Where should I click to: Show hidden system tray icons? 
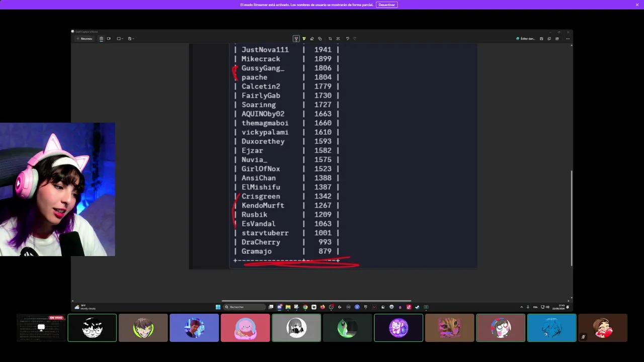pos(521,307)
